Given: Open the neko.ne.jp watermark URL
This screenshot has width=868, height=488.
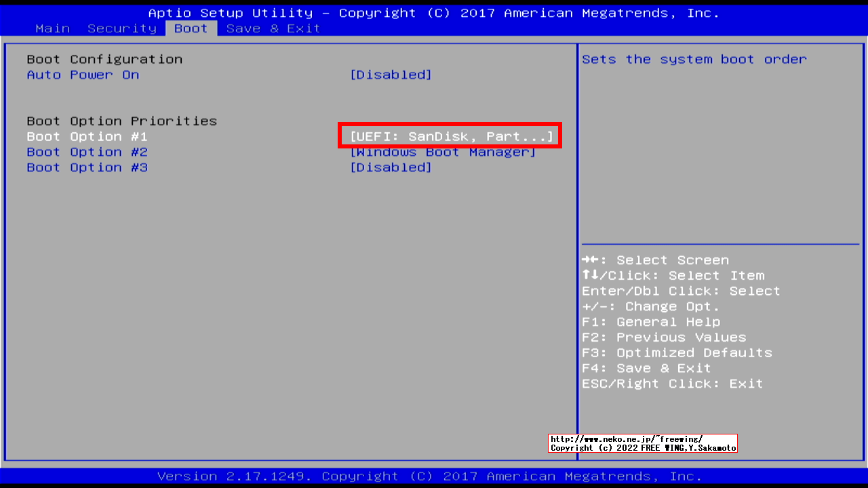Looking at the screenshot, I should point(626,439).
